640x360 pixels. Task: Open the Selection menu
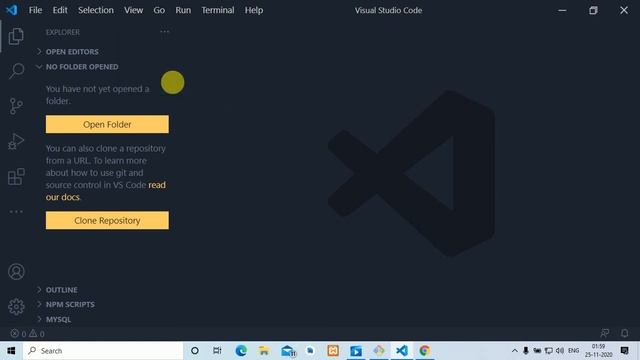tap(96, 10)
